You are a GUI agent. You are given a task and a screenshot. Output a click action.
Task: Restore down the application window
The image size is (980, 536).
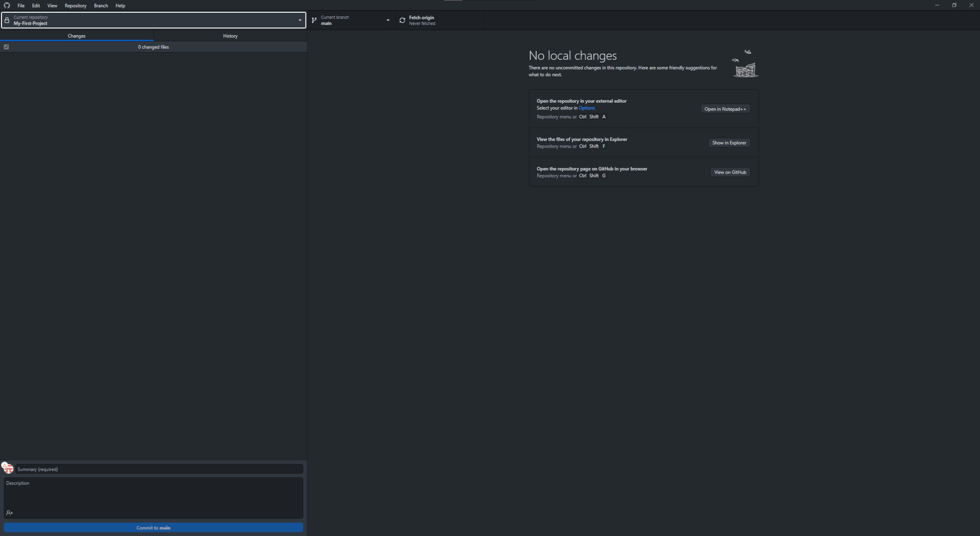tap(954, 5)
